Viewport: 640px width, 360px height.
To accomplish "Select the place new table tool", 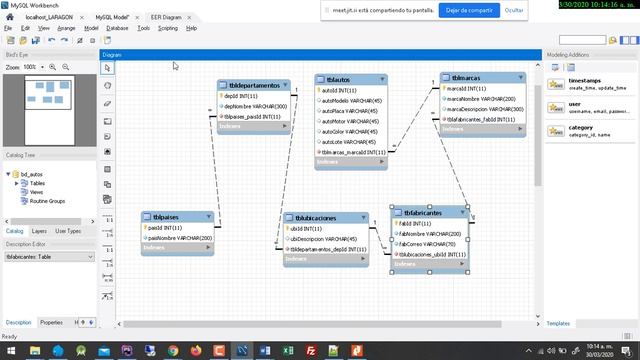I will click(x=107, y=169).
